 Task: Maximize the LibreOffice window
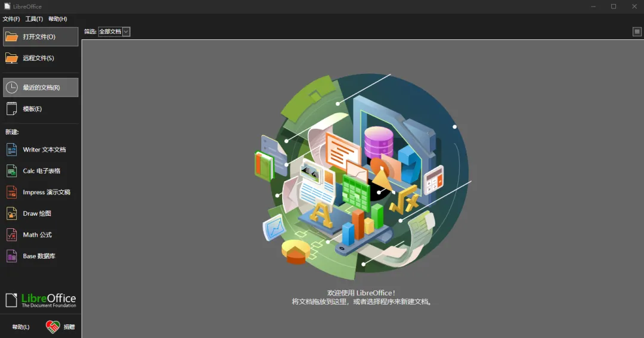(614, 7)
